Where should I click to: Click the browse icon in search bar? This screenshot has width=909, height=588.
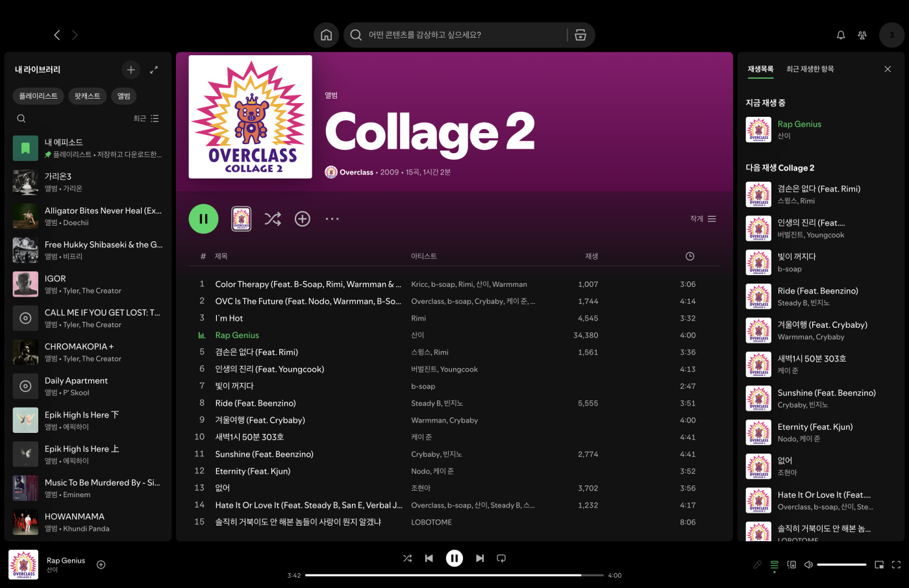click(580, 35)
